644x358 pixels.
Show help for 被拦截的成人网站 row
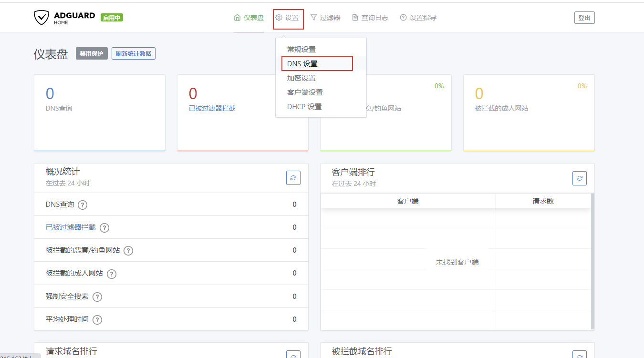click(x=112, y=274)
